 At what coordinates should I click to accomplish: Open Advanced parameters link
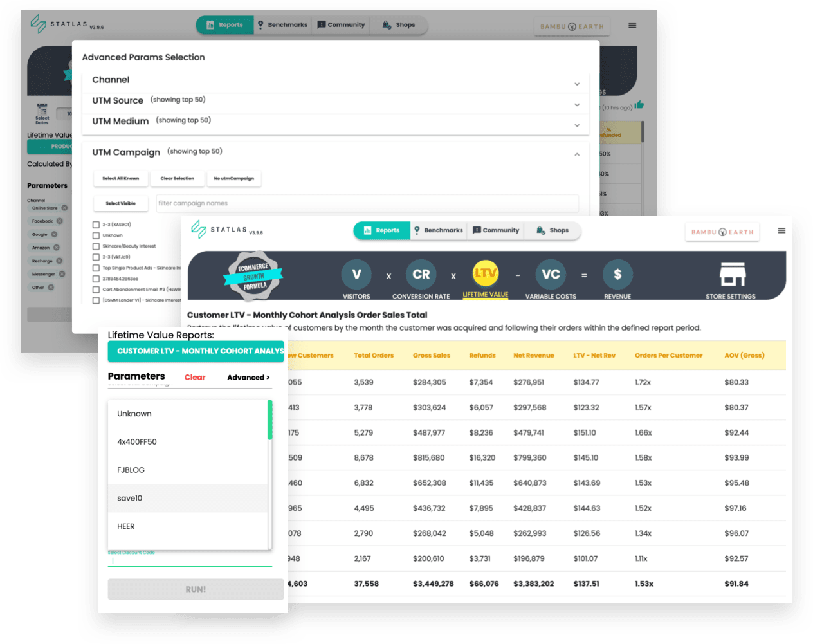pos(248,378)
